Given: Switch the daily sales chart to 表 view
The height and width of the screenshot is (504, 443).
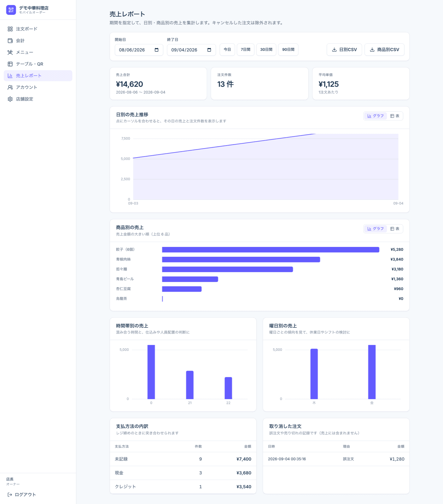Looking at the screenshot, I should coord(395,116).
